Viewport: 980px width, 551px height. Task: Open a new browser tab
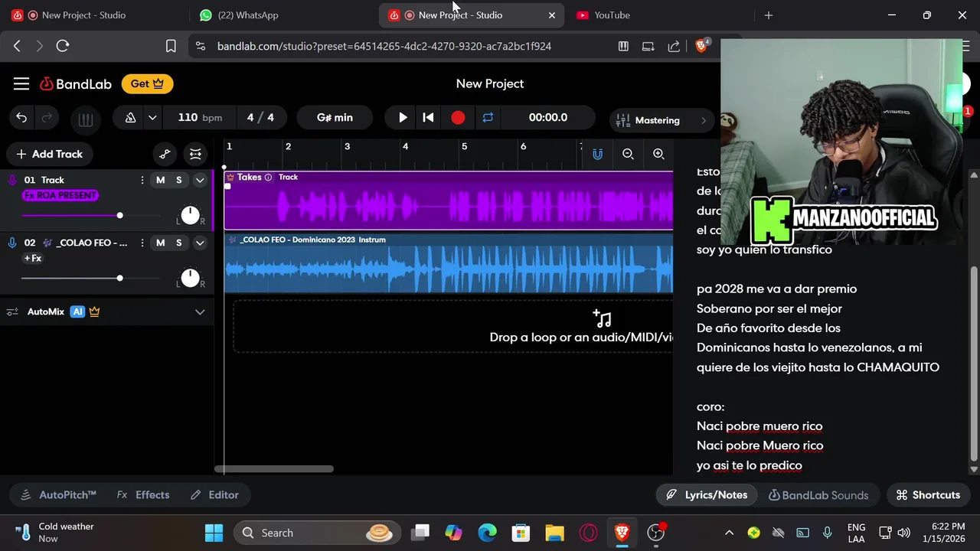(x=769, y=15)
